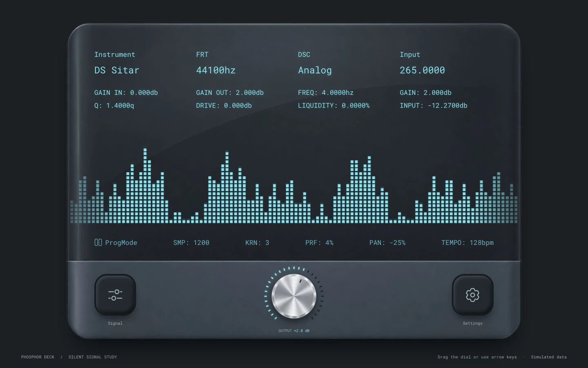Select the DS Sitar instrument value
Screen dimensions: 588x368
point(117,70)
